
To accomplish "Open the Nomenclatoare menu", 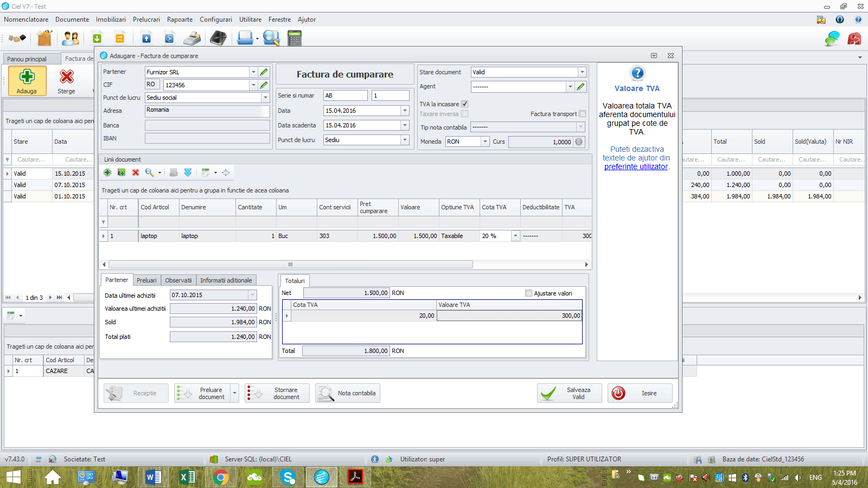I will pyautogui.click(x=26, y=20).
